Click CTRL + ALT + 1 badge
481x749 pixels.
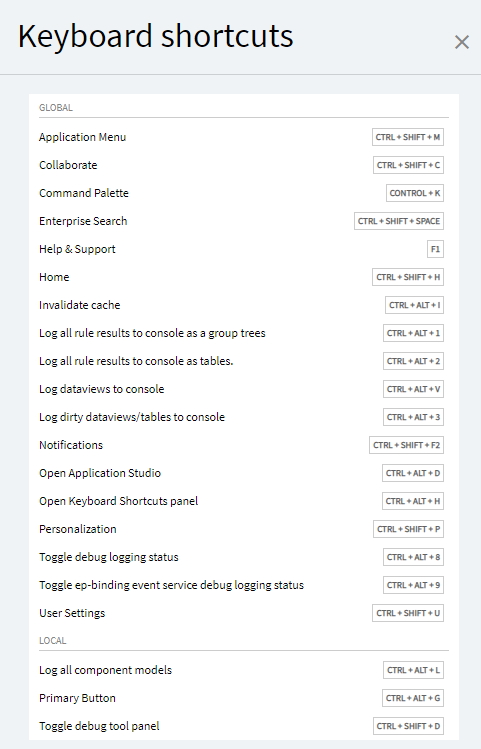pyautogui.click(x=413, y=333)
